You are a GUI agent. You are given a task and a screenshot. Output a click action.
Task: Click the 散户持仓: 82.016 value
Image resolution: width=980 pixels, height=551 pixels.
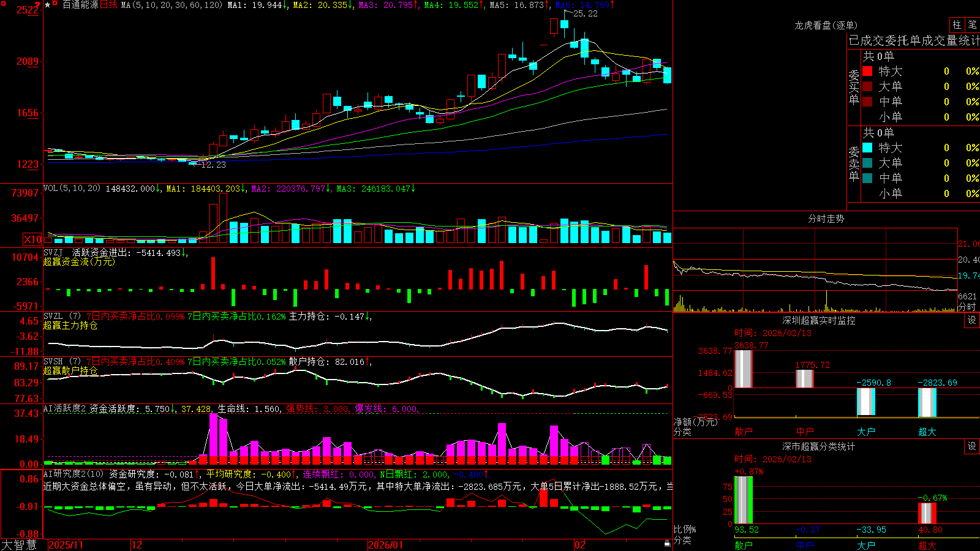327,362
